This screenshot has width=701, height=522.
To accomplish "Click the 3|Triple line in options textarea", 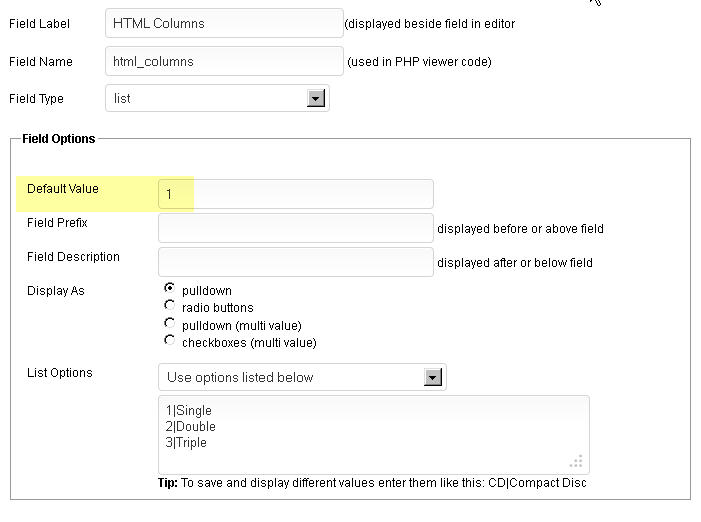I will (187, 443).
